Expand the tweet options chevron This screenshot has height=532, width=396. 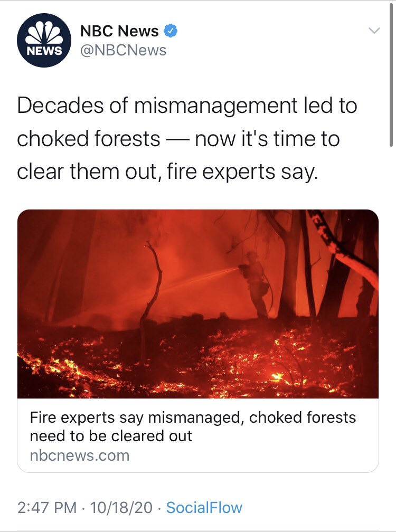tap(374, 31)
